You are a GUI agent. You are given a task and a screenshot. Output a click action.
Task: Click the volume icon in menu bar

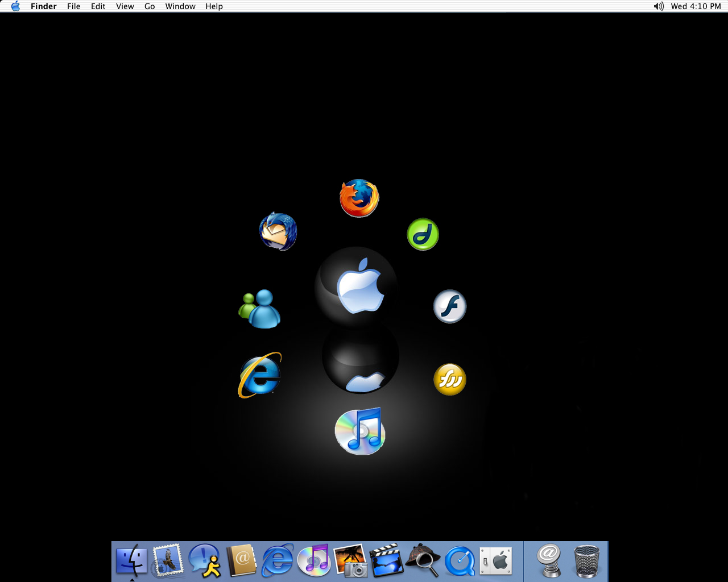click(x=659, y=6)
